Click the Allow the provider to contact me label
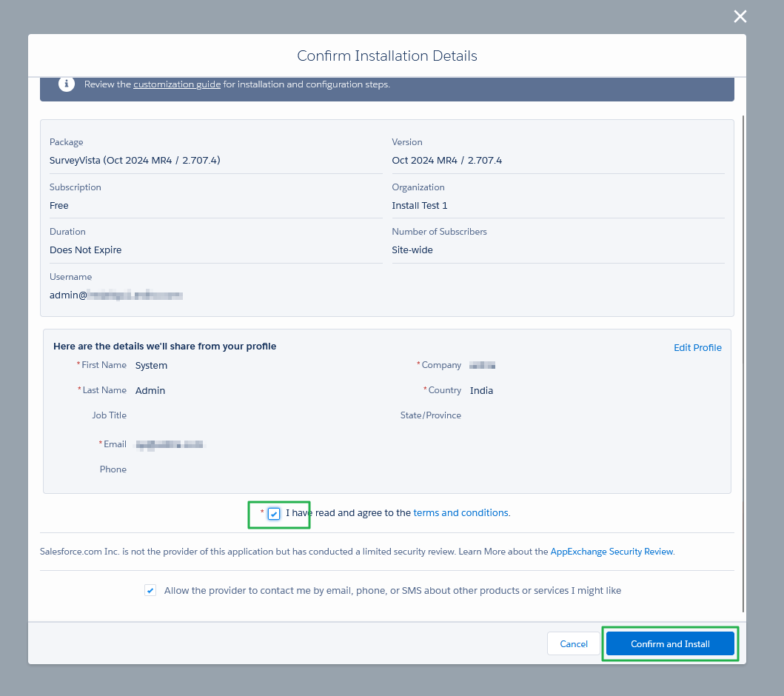The width and height of the screenshot is (784, 696). pyautogui.click(x=392, y=591)
